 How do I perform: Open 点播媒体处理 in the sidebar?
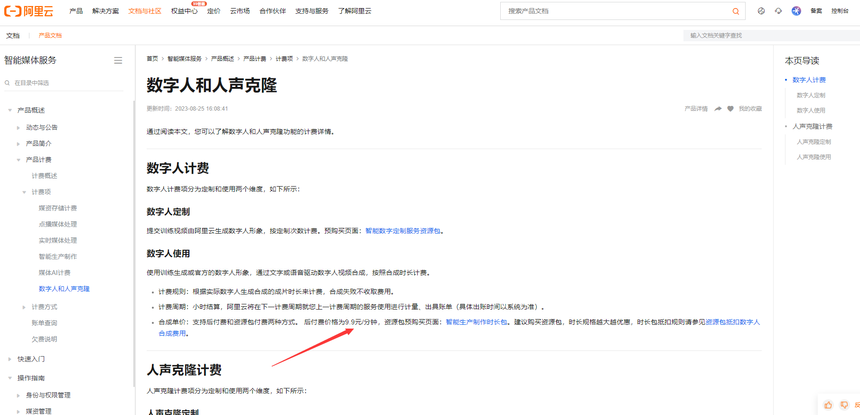click(58, 224)
